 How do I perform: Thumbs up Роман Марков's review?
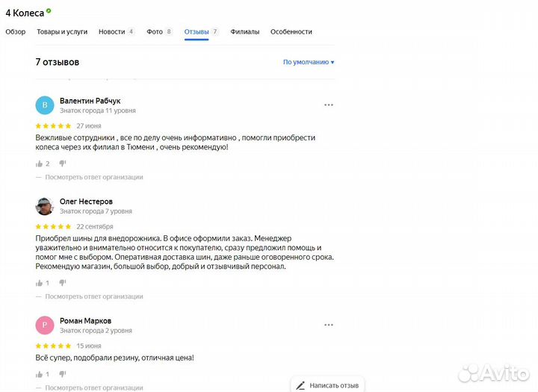click(40, 374)
